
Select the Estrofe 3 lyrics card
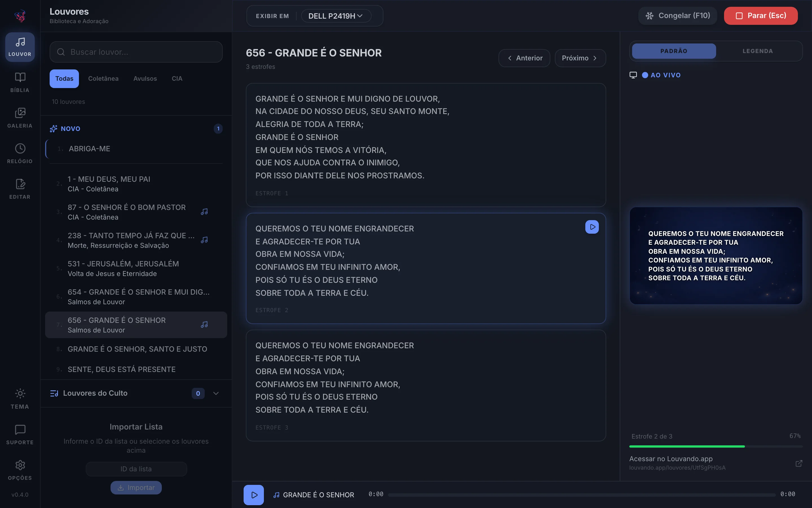(x=426, y=385)
